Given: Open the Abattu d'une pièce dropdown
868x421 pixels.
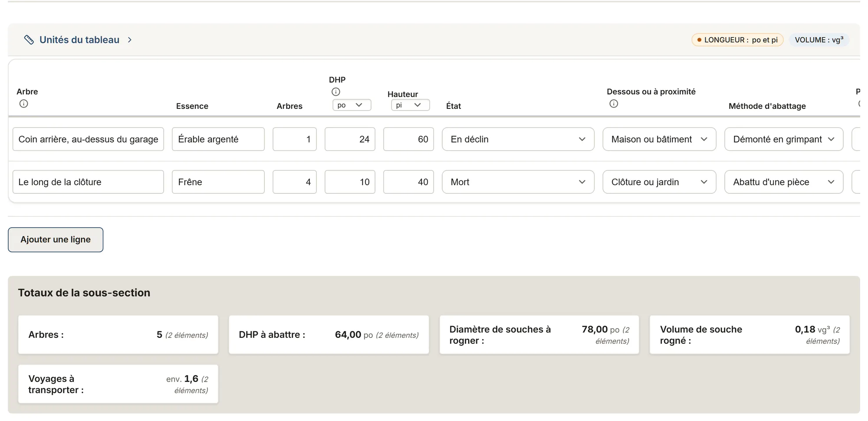Looking at the screenshot, I should (x=784, y=182).
